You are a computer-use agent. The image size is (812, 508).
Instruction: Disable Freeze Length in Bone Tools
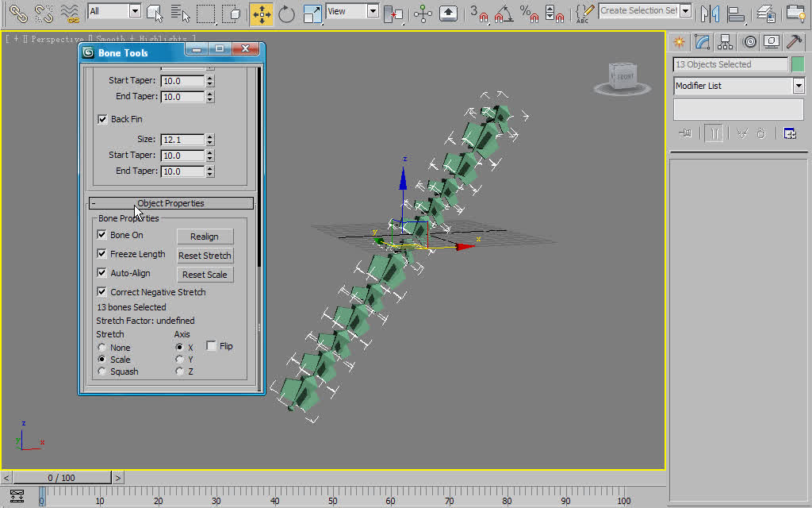point(101,254)
